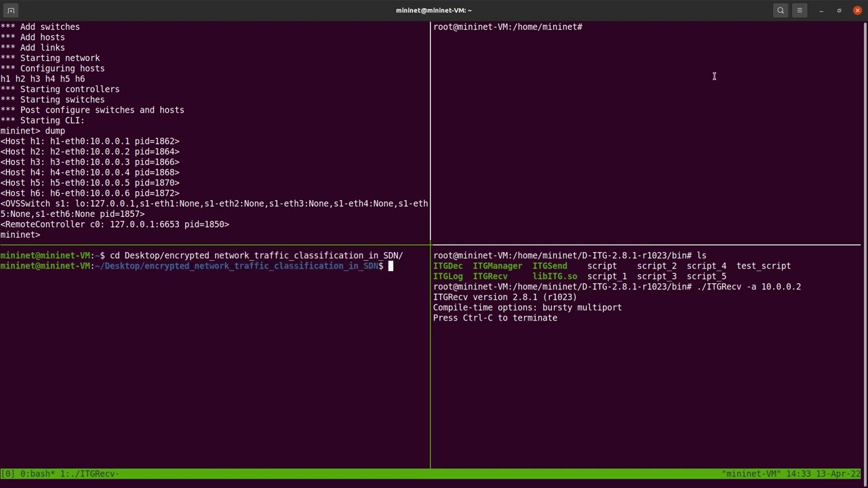Click the '*** Starting CLI:' line
This screenshot has width=868, height=488.
42,121
